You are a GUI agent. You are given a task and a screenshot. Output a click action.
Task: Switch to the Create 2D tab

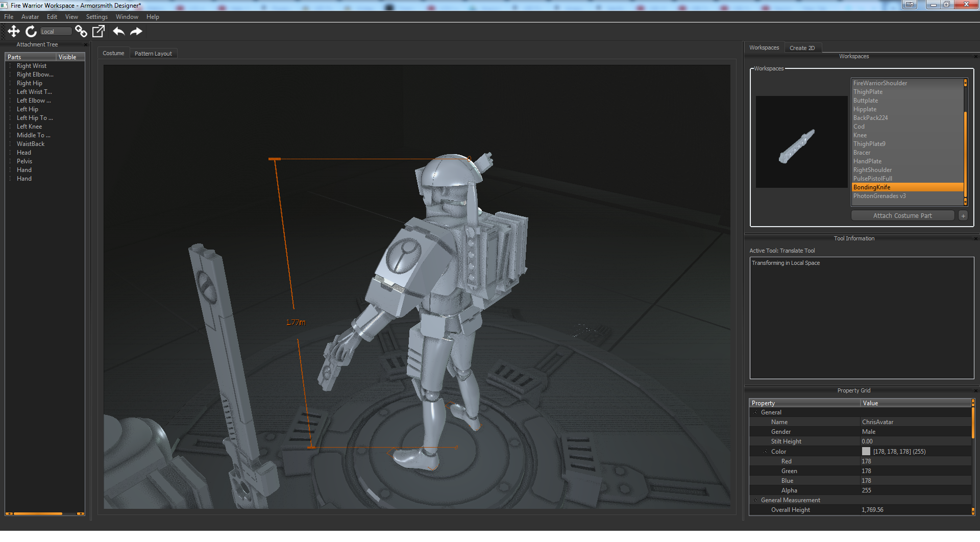tap(802, 48)
